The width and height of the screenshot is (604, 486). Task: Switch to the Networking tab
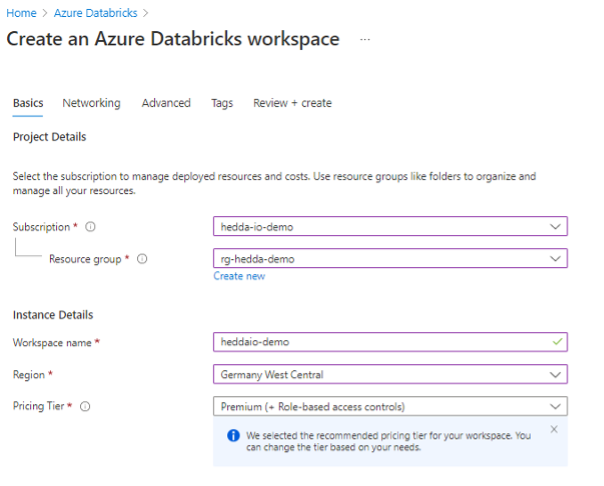(x=91, y=103)
